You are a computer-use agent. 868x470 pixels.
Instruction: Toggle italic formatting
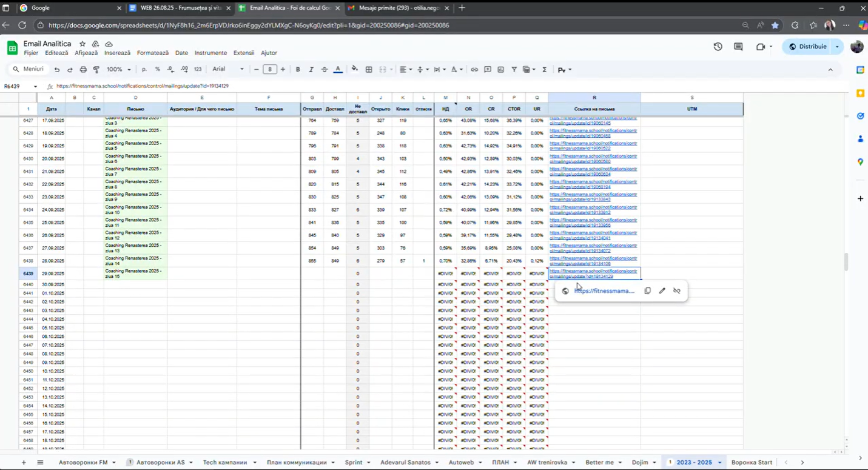coord(311,70)
